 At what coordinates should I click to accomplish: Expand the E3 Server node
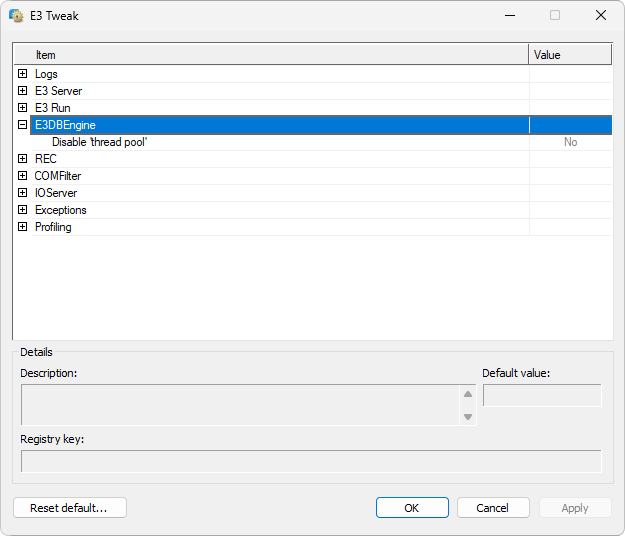(x=22, y=91)
